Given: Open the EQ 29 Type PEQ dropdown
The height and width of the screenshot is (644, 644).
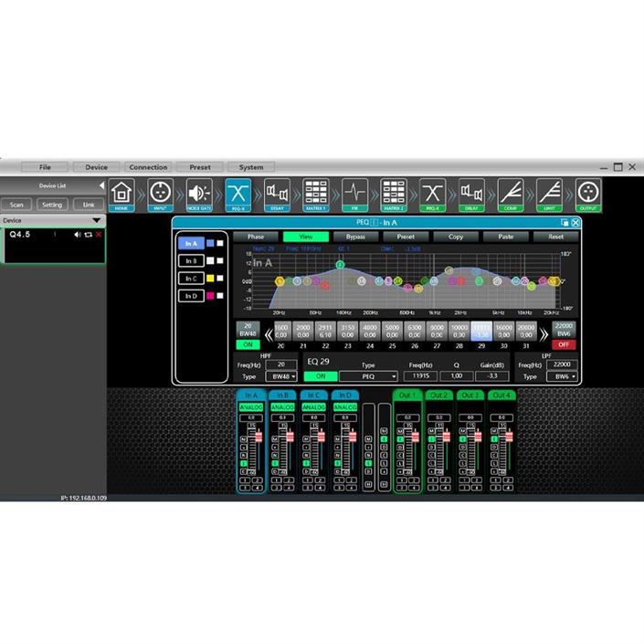Looking at the screenshot, I should pyautogui.click(x=368, y=376).
